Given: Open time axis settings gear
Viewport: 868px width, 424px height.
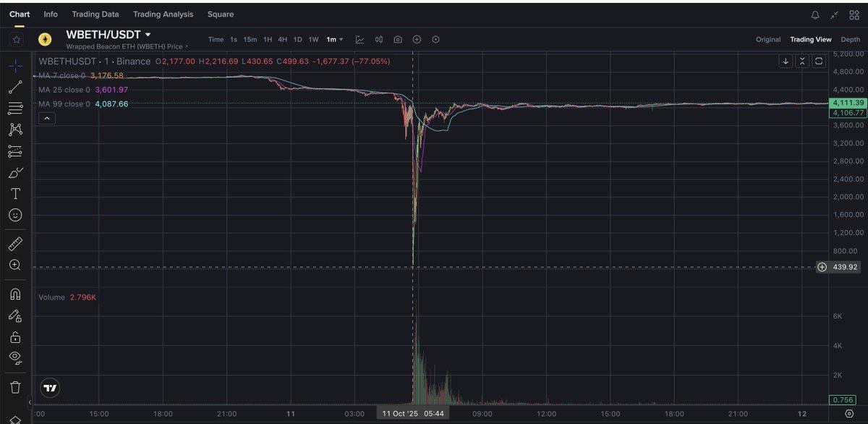Looking at the screenshot, I should pos(848,414).
